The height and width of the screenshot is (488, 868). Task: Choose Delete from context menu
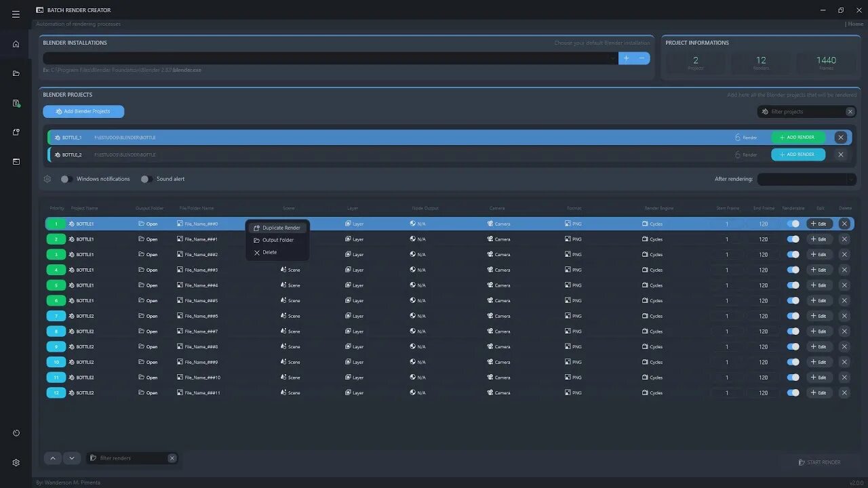(x=277, y=252)
